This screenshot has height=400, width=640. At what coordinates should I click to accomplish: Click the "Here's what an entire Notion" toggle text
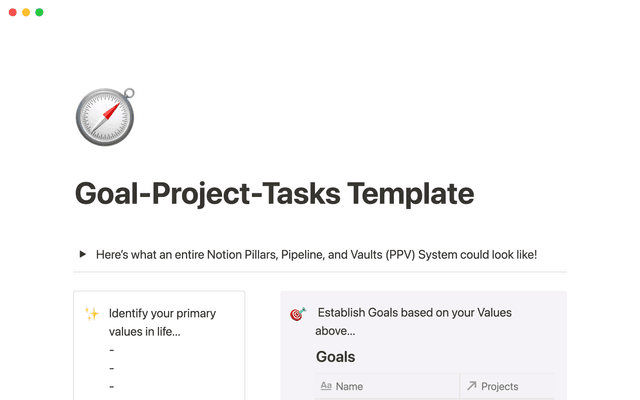click(x=316, y=255)
